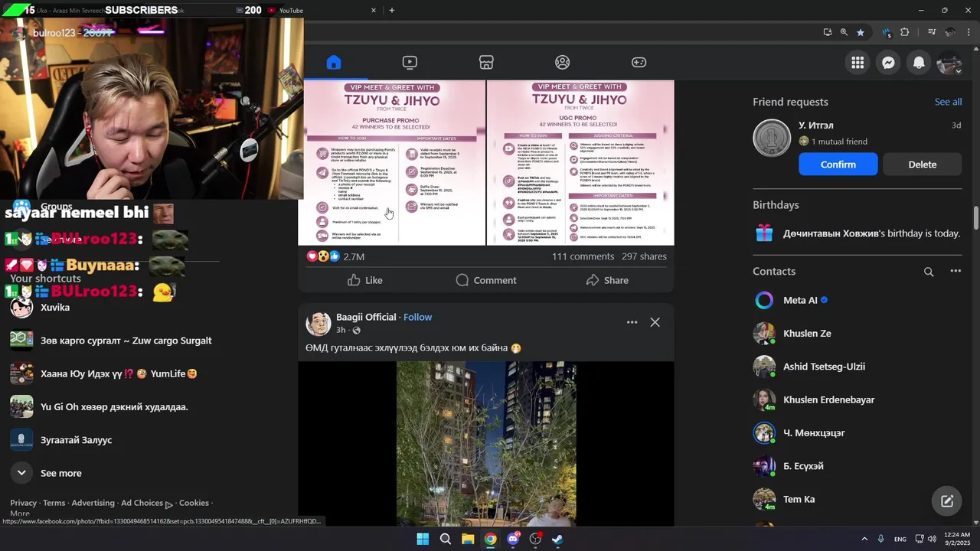Open chat with Khuslen Erdenebayar

pyautogui.click(x=857, y=399)
